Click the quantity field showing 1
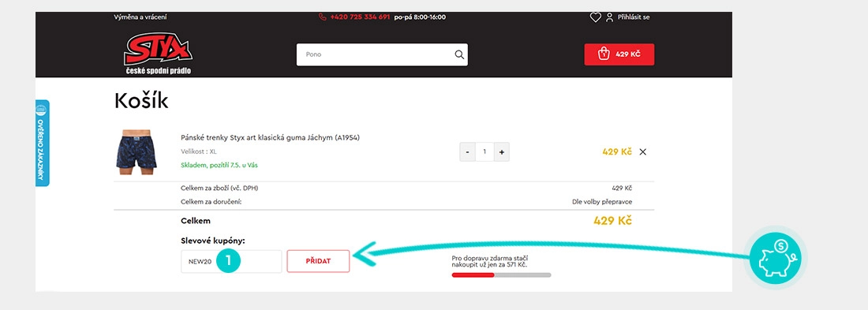Screen dimensions: 868x310 485,151
